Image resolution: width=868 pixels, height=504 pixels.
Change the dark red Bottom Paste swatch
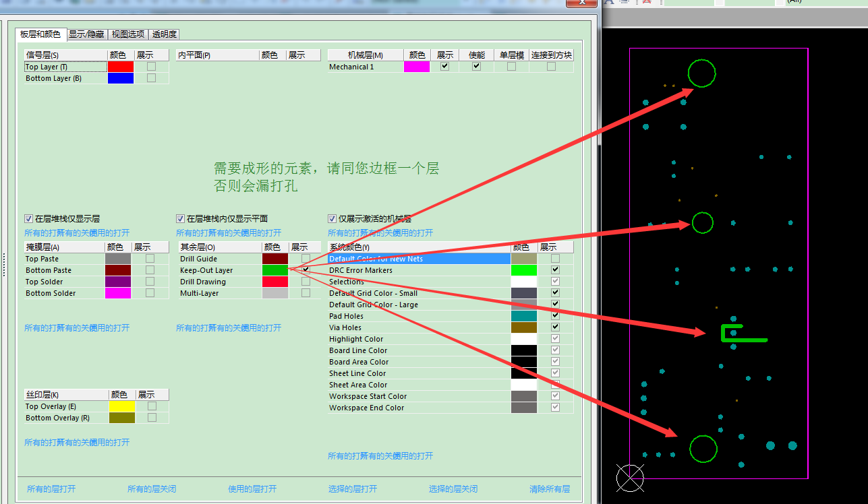pos(117,270)
